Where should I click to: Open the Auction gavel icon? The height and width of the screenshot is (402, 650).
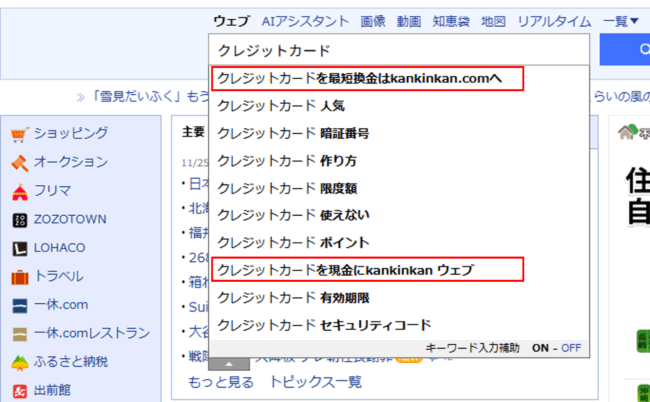19,163
